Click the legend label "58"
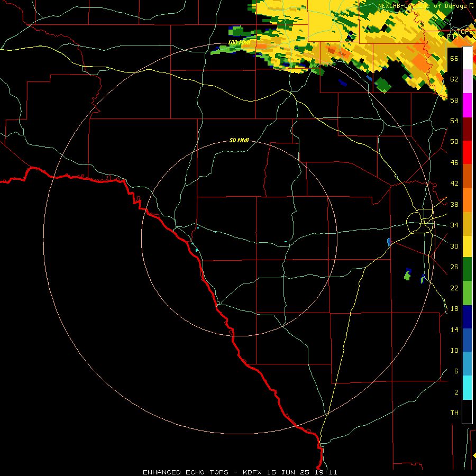The height and width of the screenshot is (476, 476). tap(454, 100)
